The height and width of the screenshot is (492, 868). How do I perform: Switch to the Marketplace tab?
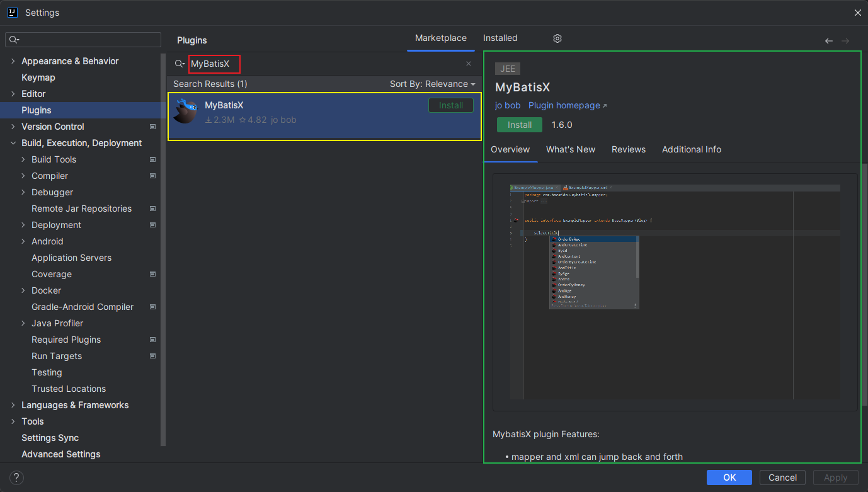(x=441, y=38)
